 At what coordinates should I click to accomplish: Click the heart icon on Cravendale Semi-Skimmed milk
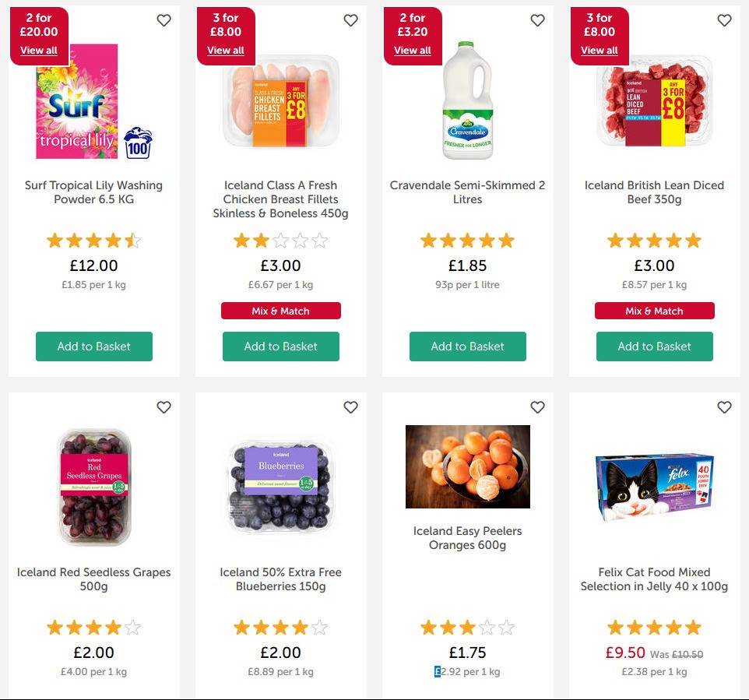tap(537, 20)
